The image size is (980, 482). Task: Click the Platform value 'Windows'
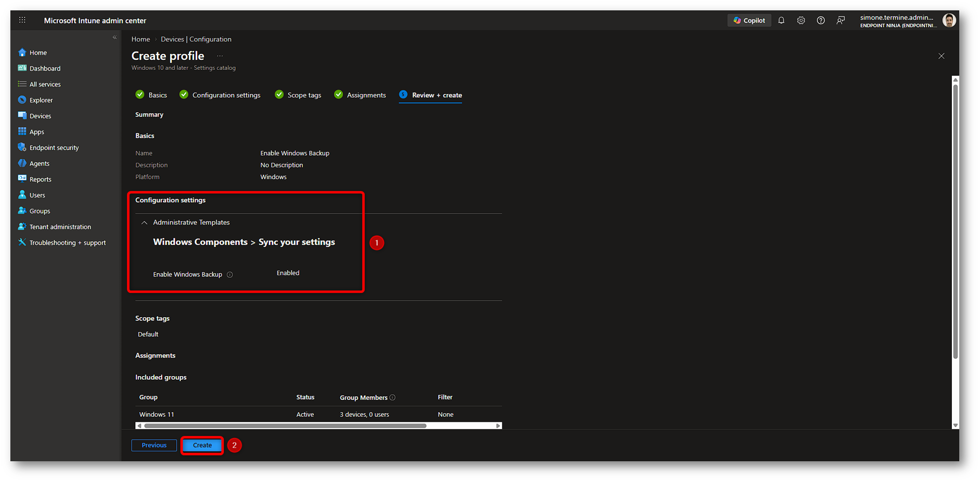273,177
